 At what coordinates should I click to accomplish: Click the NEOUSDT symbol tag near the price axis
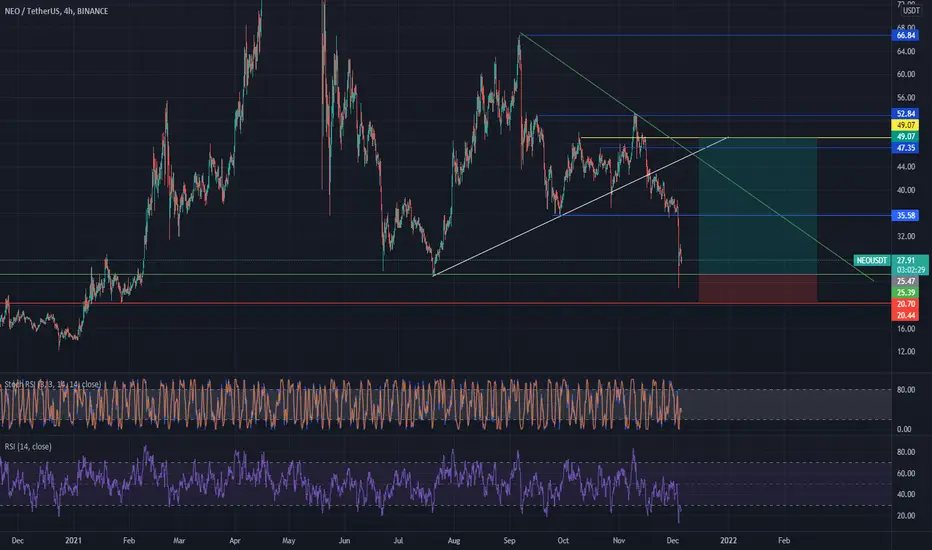[x=872, y=260]
